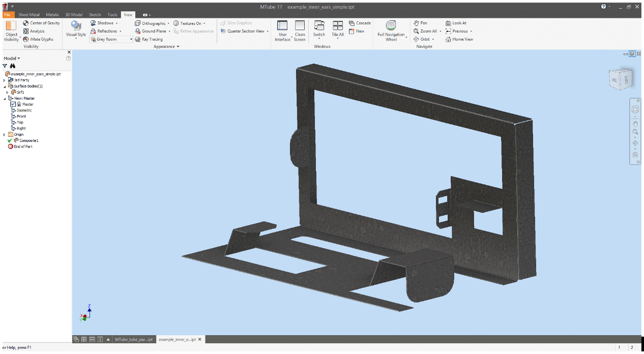The height and width of the screenshot is (354, 644).
Task: Click the Center of Gravity icon
Action: (x=26, y=23)
